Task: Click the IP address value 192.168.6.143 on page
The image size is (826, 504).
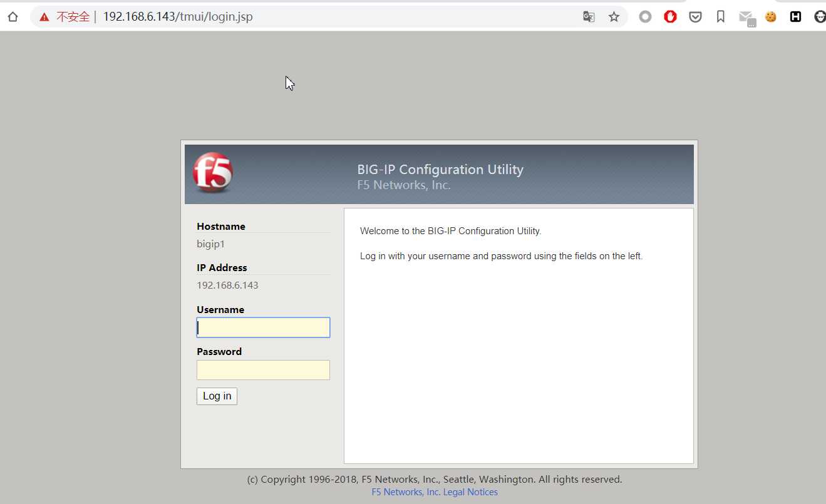Action: [x=227, y=285]
